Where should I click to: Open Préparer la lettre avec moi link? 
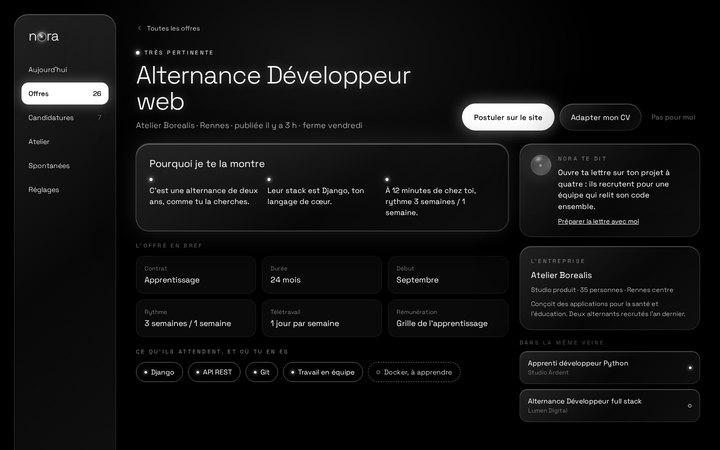click(x=598, y=221)
